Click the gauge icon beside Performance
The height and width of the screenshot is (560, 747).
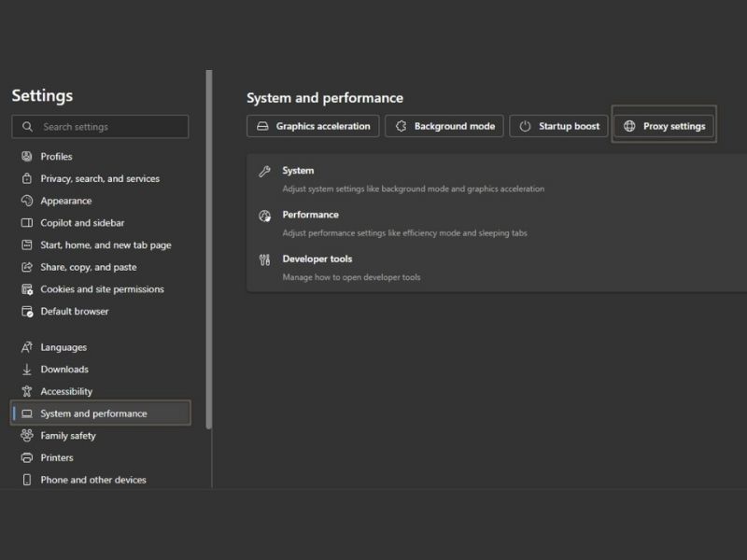tap(264, 216)
